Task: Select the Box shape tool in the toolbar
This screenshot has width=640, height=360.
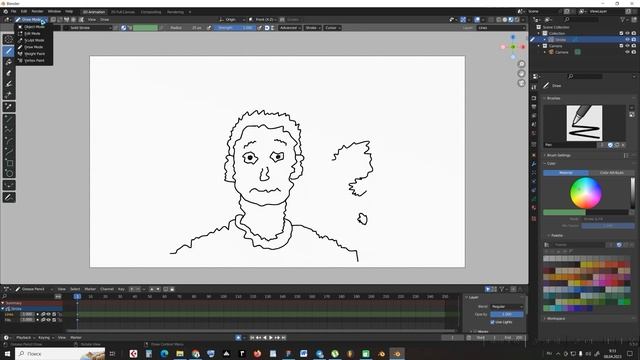Action: point(9,163)
